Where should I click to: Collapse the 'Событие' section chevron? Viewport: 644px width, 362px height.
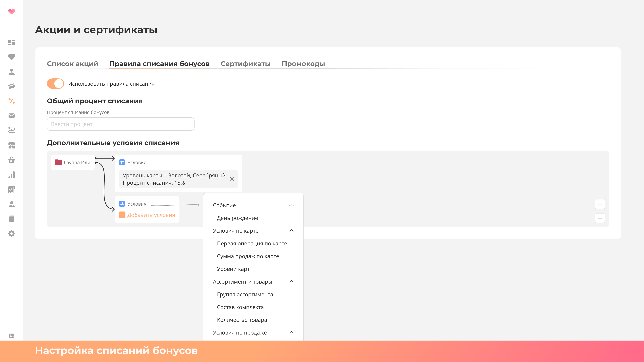click(291, 205)
